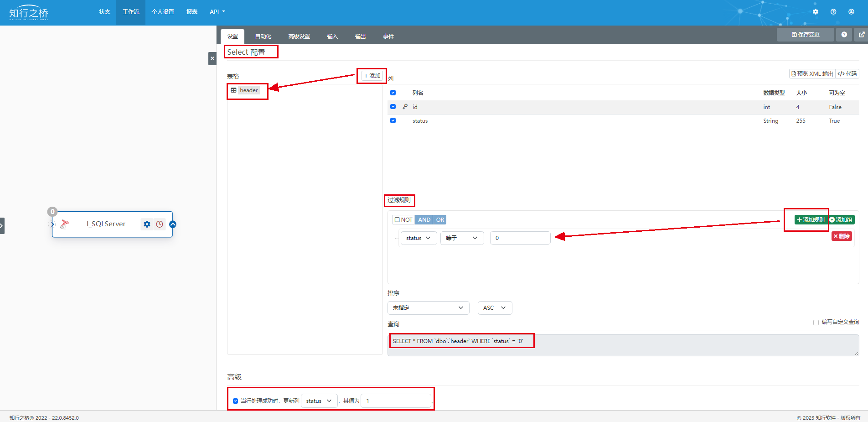Toggle 当行处理成功时 更新列 checkbox
The image size is (868, 422).
(x=235, y=401)
